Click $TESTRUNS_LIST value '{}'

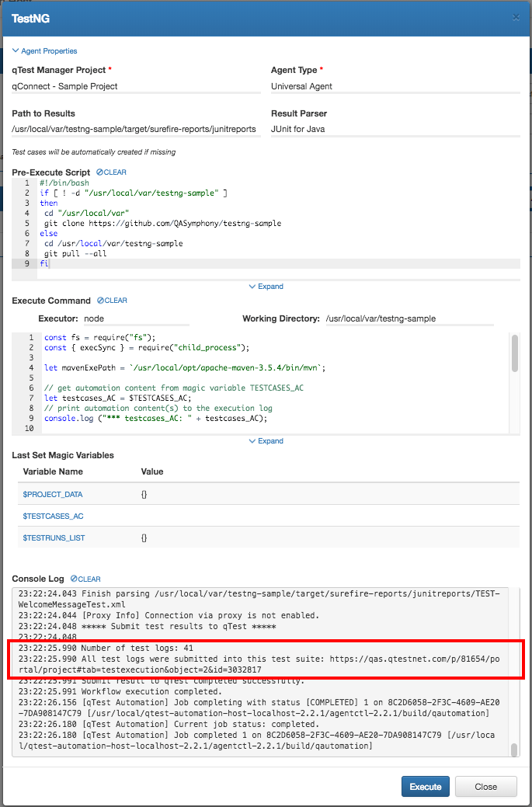pos(144,537)
